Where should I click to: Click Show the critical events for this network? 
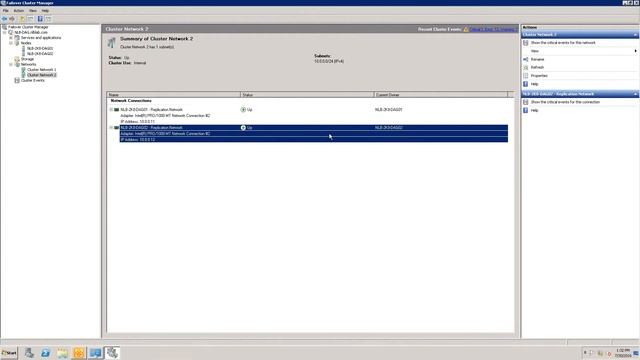(x=563, y=42)
